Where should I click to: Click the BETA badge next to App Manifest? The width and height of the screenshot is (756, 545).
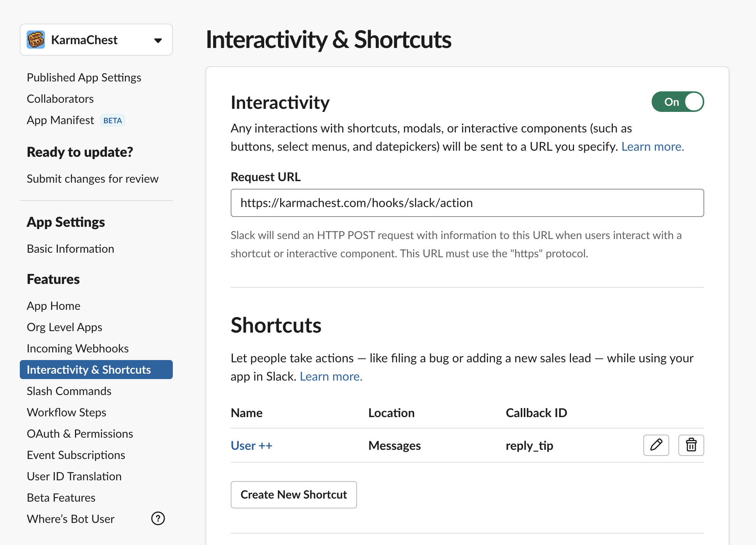(x=113, y=120)
